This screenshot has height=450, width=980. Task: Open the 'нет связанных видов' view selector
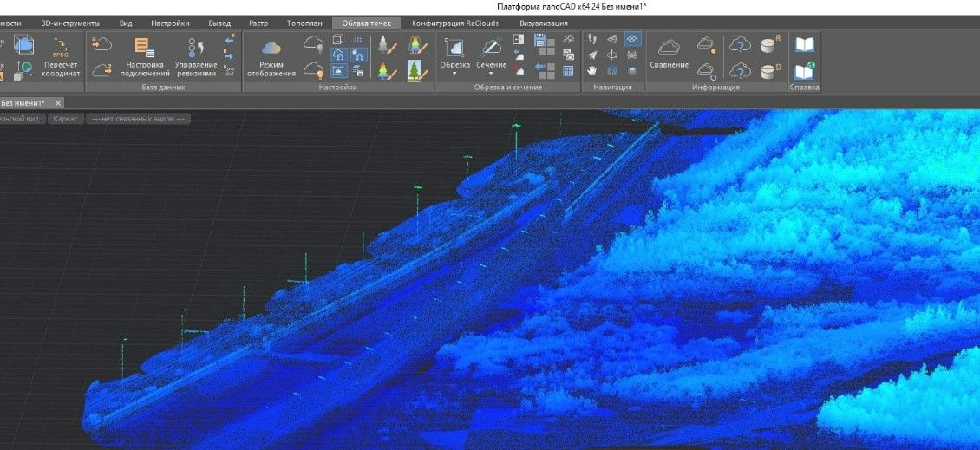click(138, 119)
